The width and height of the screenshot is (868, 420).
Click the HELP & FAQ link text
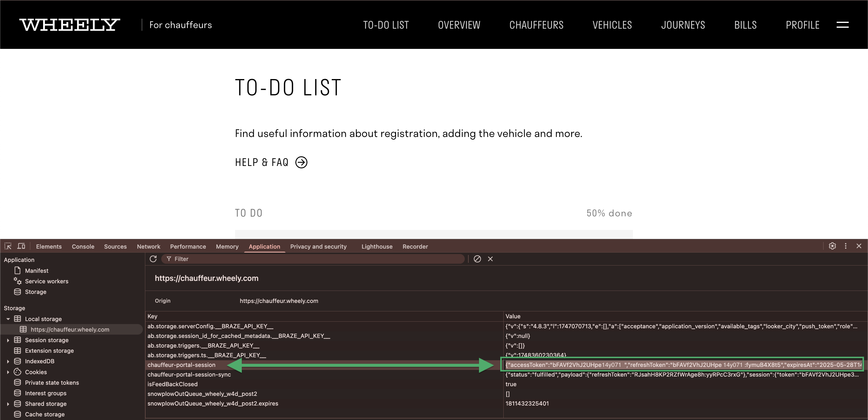(262, 162)
